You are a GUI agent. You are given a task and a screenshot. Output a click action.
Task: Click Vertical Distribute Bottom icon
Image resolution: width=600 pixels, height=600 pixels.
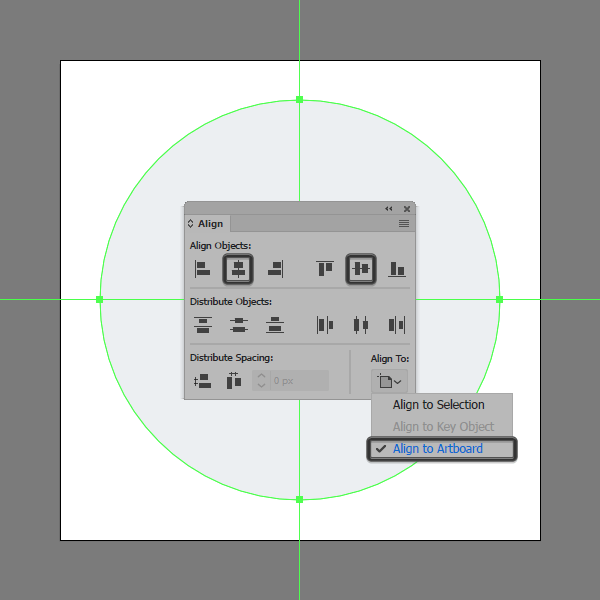[275, 325]
